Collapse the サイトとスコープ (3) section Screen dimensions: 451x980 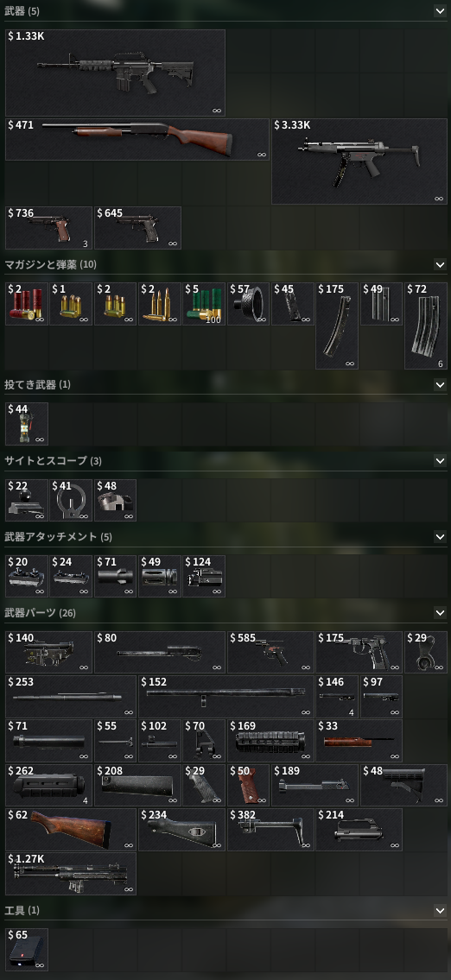440,460
